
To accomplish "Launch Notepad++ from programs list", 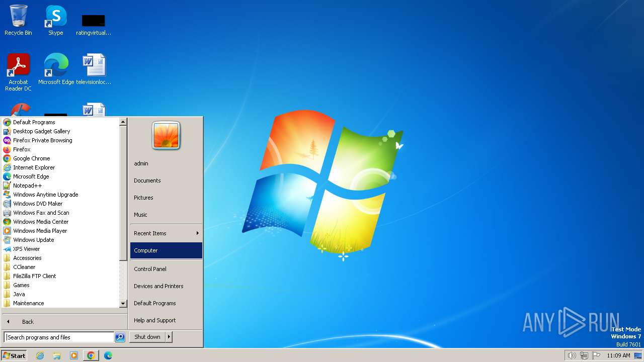I will [x=28, y=186].
